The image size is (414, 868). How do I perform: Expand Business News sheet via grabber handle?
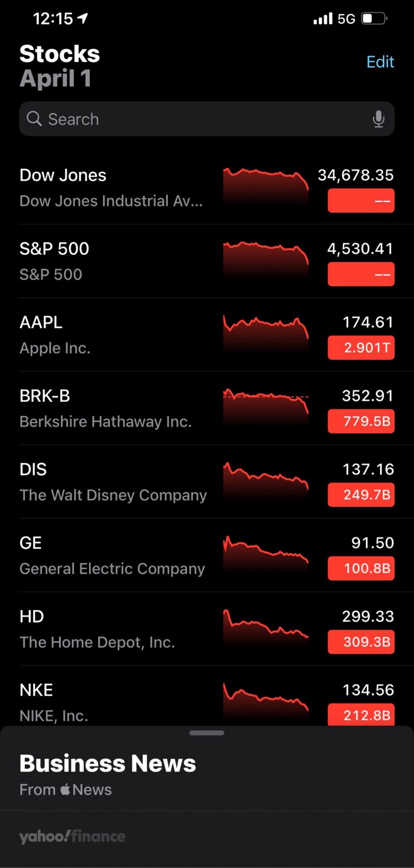click(x=207, y=733)
